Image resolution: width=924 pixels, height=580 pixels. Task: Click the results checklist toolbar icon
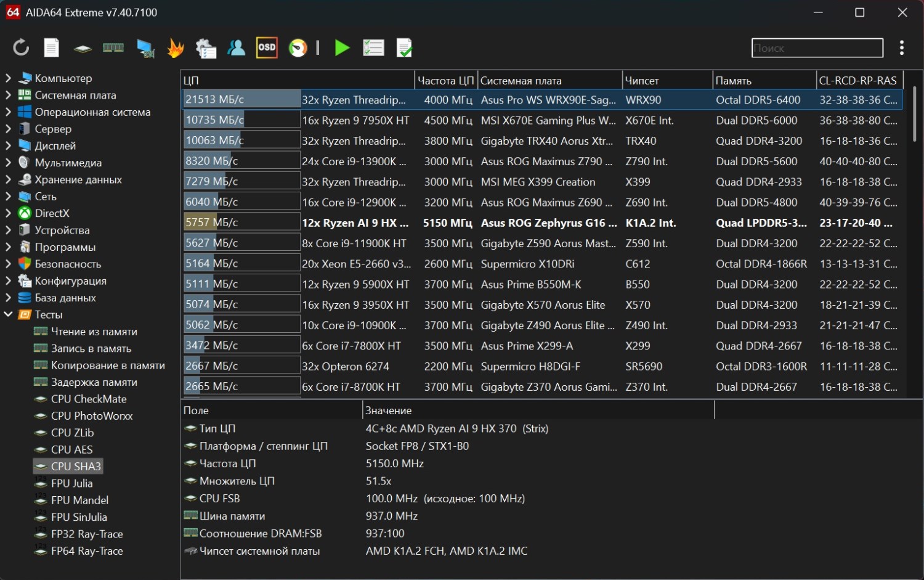pyautogui.click(x=373, y=47)
